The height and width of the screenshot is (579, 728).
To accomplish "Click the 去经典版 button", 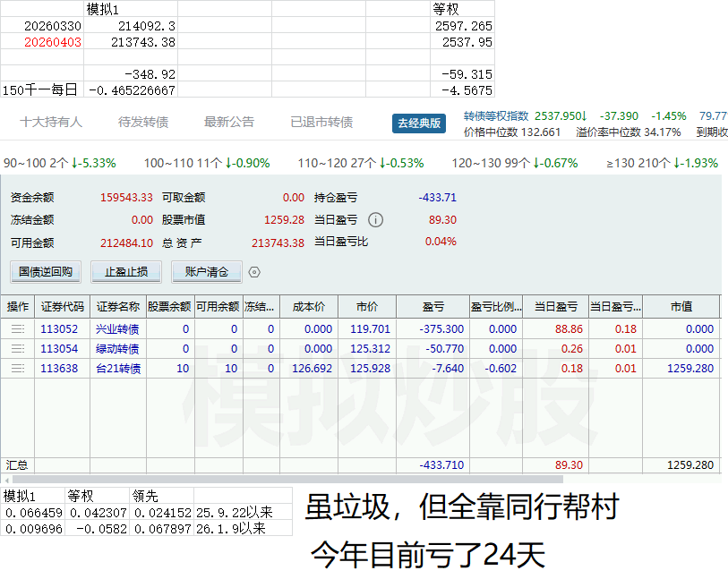I will [x=419, y=123].
